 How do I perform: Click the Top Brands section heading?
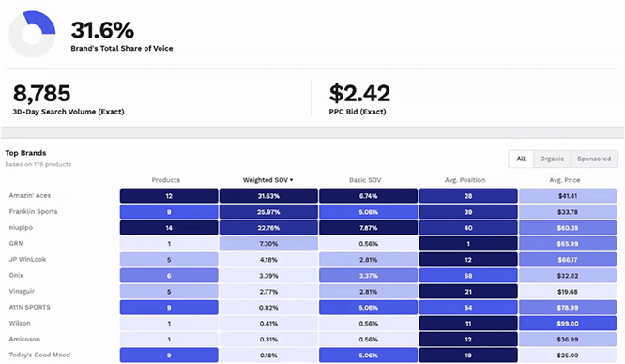tap(25, 153)
